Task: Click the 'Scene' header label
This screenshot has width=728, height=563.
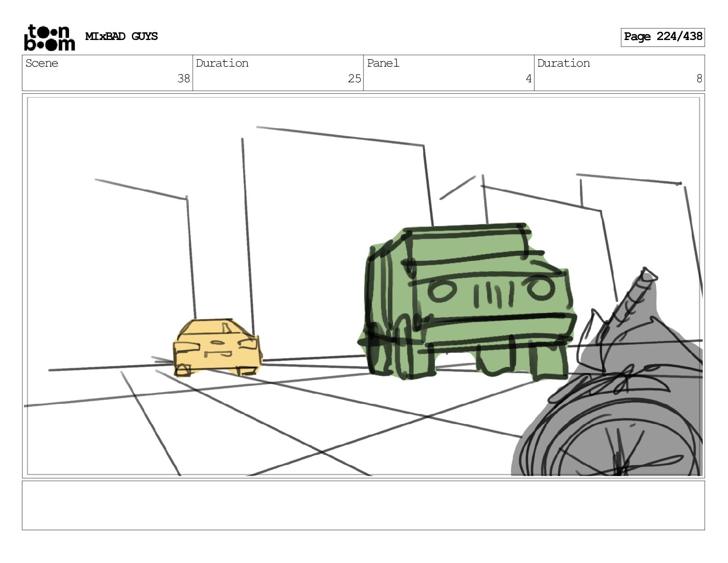Action: click(x=42, y=63)
